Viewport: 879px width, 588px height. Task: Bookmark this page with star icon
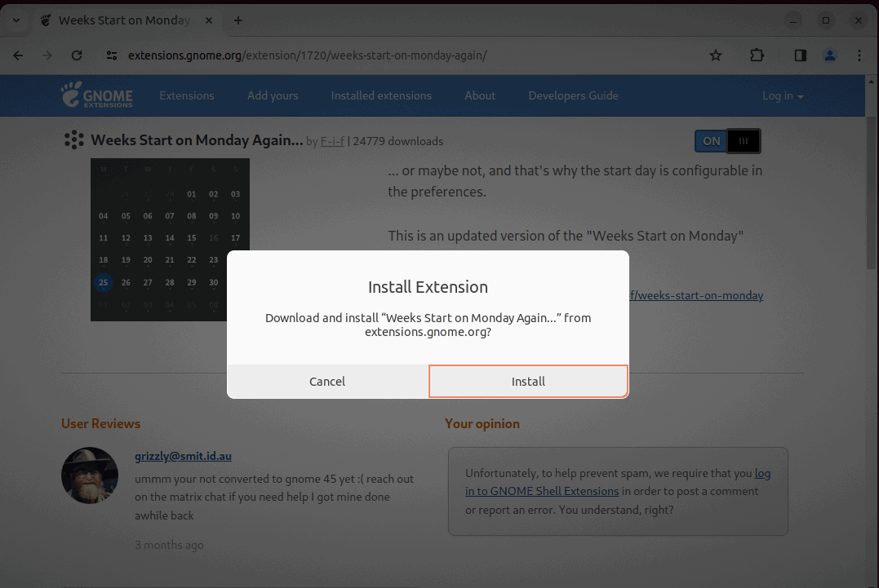point(716,55)
